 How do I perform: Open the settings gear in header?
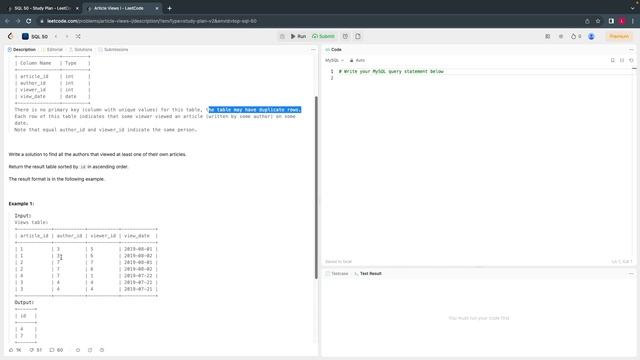pyautogui.click(x=561, y=36)
